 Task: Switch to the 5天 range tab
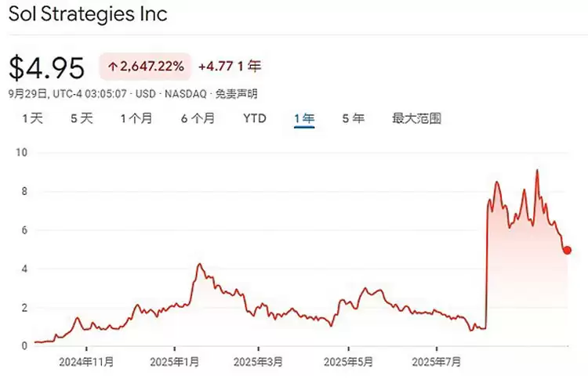82,119
